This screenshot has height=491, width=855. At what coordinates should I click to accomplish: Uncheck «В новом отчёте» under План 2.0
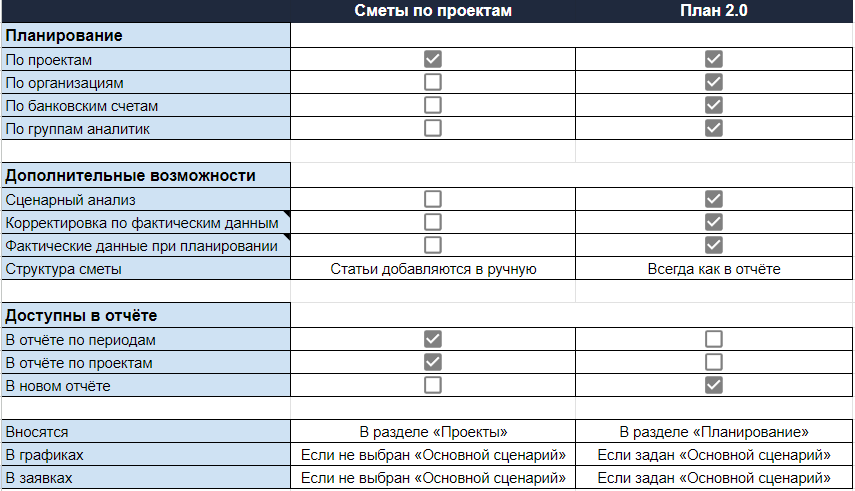714,385
